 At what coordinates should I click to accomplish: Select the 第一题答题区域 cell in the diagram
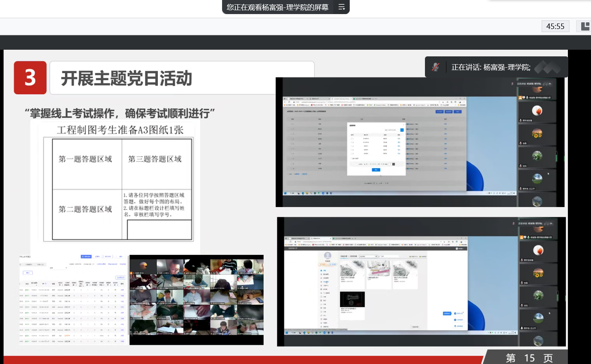point(85,159)
